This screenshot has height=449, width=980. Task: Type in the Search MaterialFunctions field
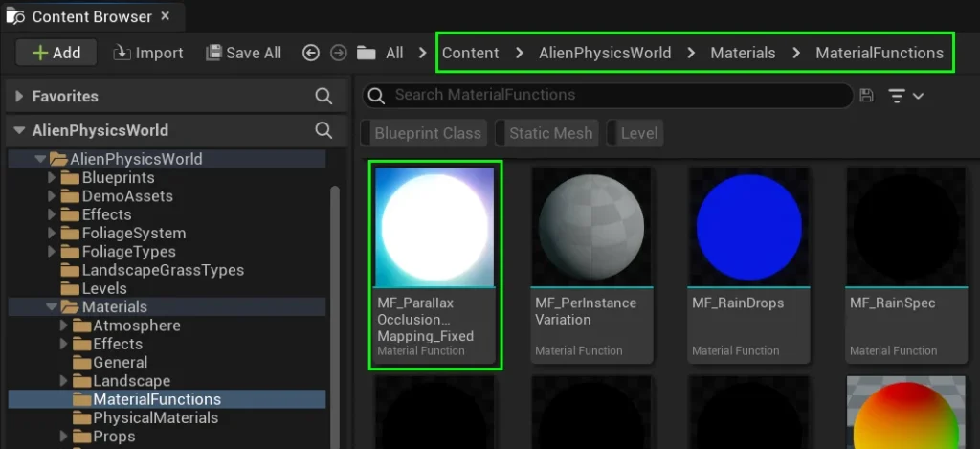[x=612, y=95]
